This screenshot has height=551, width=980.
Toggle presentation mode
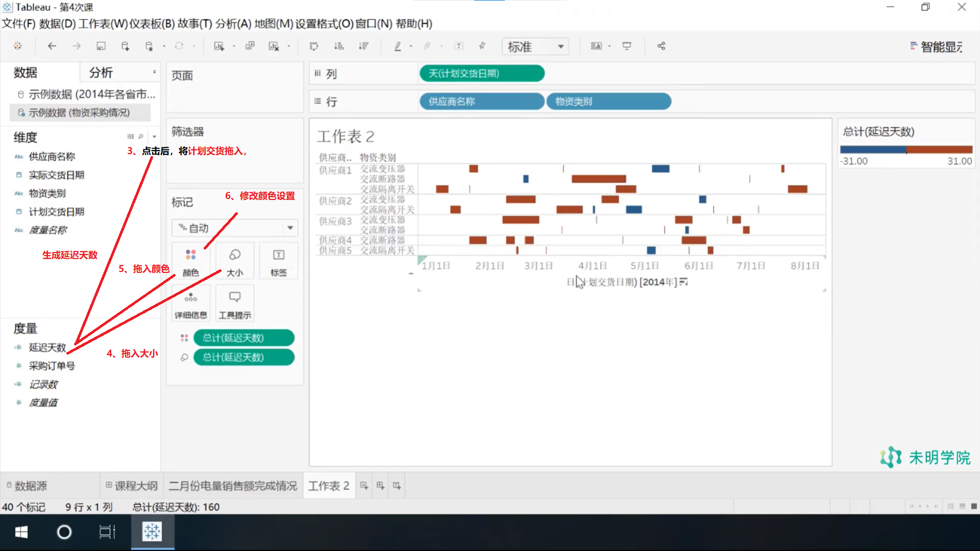(x=626, y=46)
